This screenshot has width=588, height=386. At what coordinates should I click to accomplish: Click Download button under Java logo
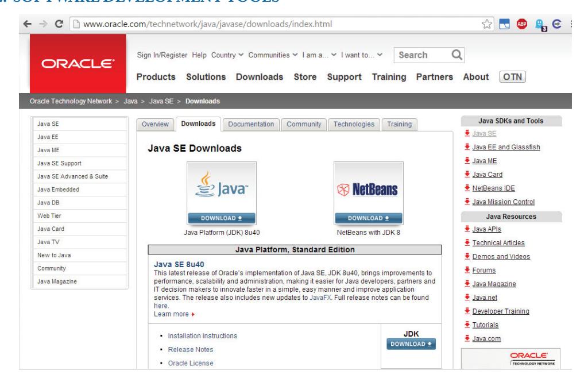pyautogui.click(x=222, y=218)
